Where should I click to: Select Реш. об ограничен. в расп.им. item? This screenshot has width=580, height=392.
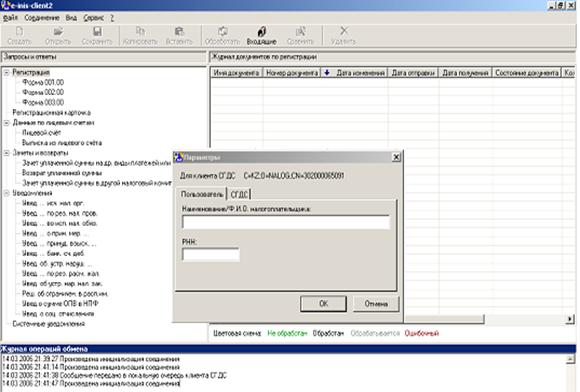(65, 294)
